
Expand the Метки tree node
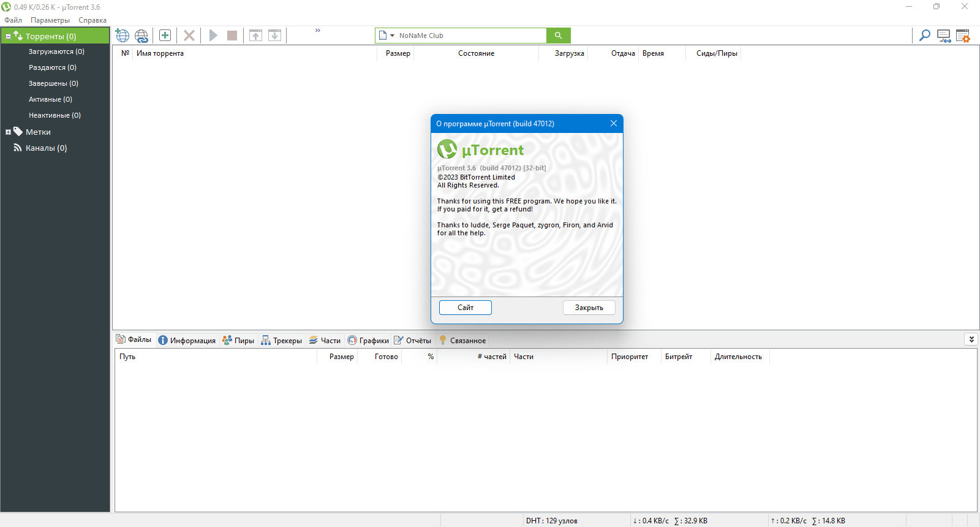point(8,132)
